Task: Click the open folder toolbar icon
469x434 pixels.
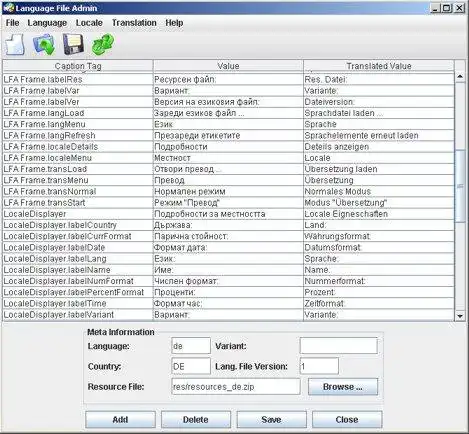Action: pyautogui.click(x=44, y=44)
